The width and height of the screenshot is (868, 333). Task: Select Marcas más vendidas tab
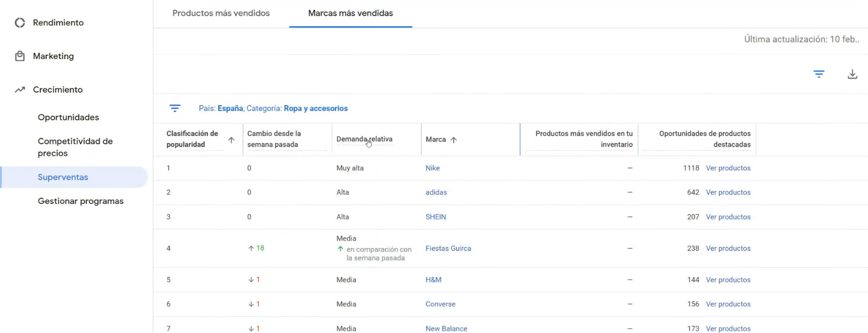click(350, 13)
